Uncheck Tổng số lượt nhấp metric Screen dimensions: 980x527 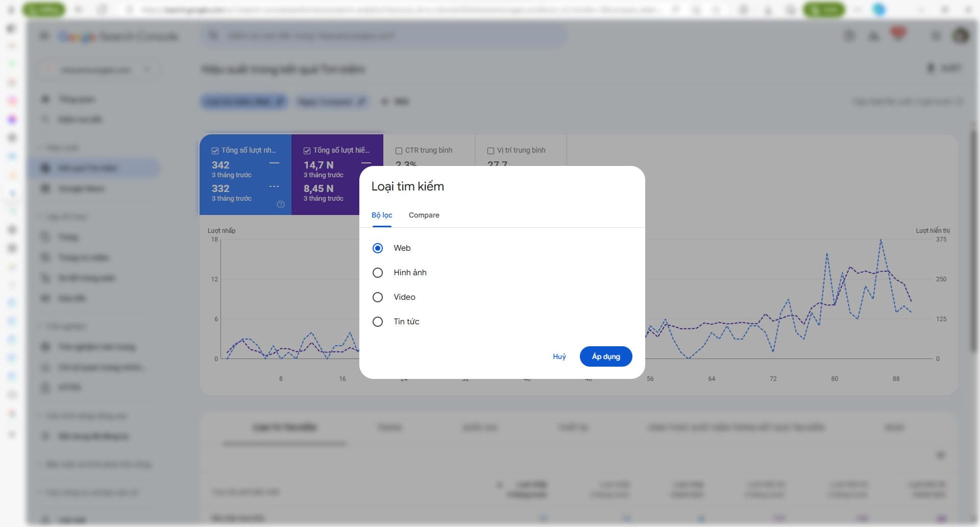pyautogui.click(x=215, y=151)
